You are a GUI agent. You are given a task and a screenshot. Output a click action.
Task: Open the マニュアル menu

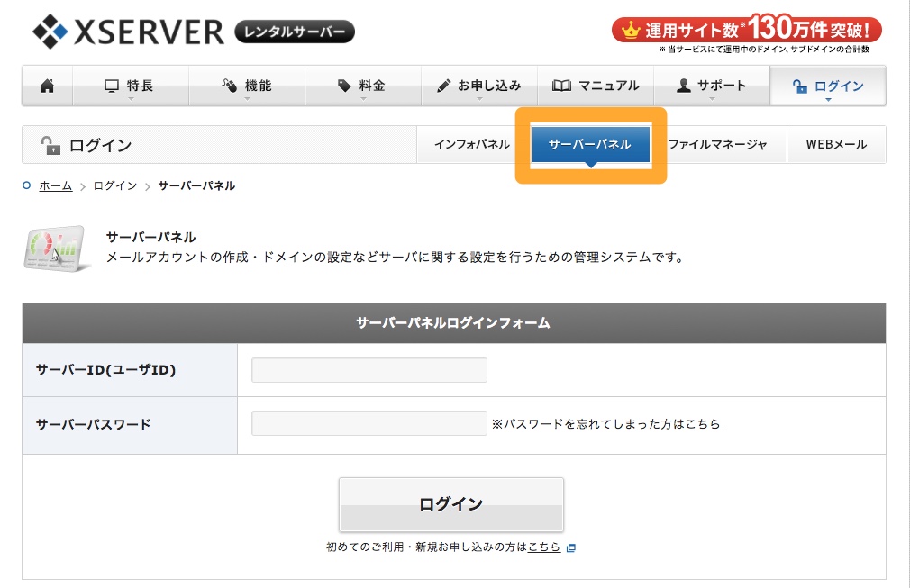pos(596,86)
